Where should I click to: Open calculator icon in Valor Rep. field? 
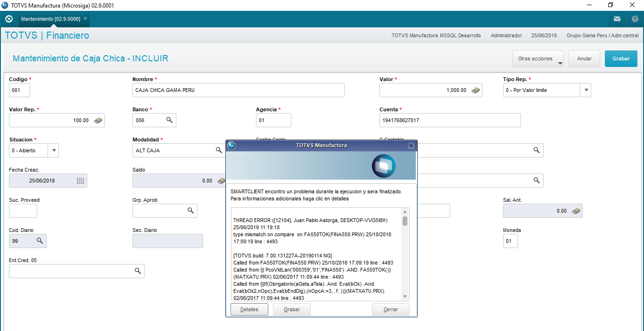(x=98, y=120)
